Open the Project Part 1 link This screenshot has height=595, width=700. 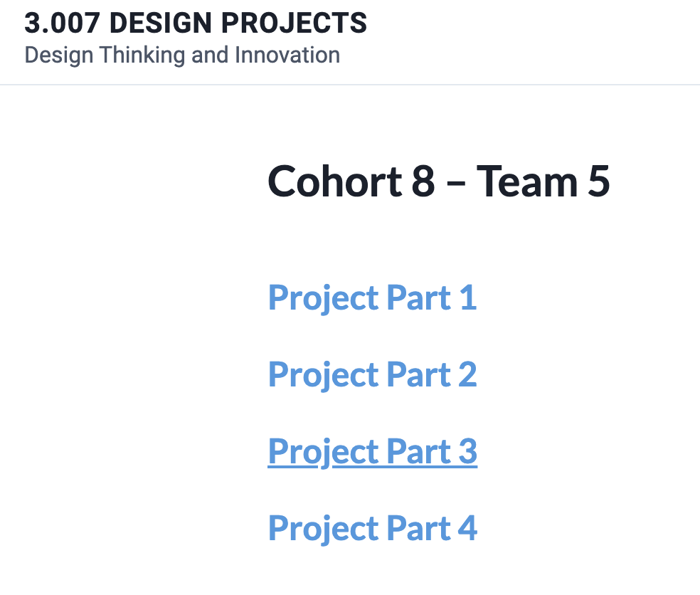(x=372, y=298)
